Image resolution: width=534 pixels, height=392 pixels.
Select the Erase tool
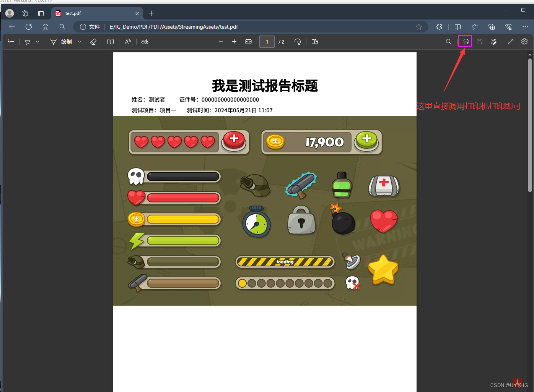pyautogui.click(x=93, y=42)
